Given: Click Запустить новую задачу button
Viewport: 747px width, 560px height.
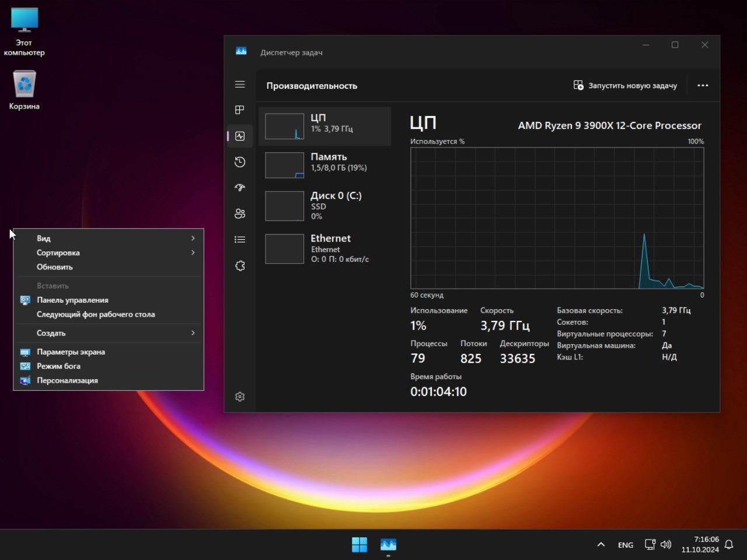Looking at the screenshot, I should click(625, 86).
